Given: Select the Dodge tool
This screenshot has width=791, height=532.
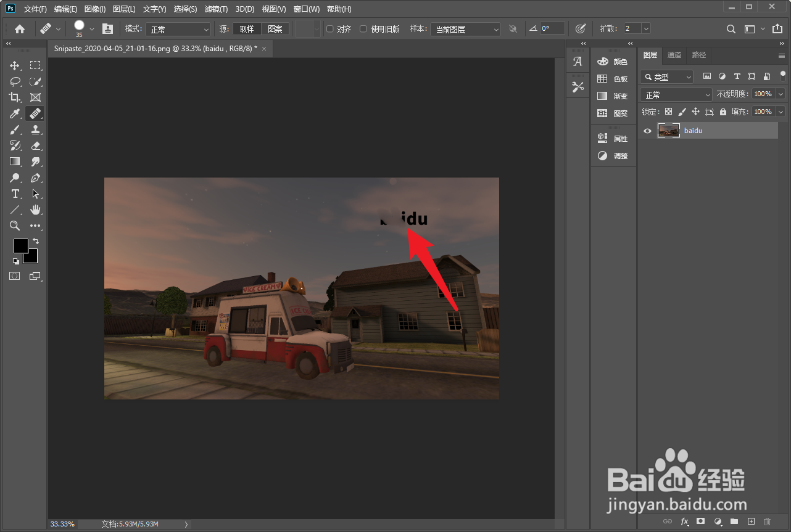Looking at the screenshot, I should 15,178.
